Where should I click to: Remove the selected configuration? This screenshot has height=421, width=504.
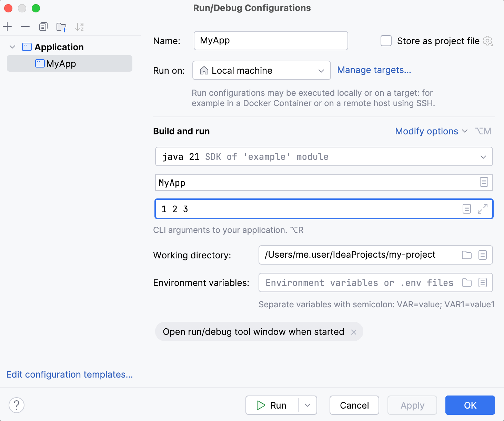pyautogui.click(x=25, y=27)
